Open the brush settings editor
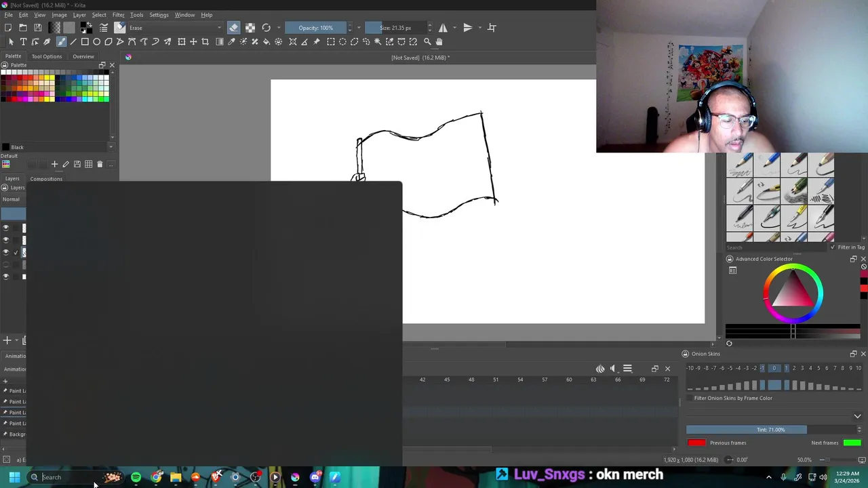The width and height of the screenshot is (868, 488). click(x=104, y=28)
